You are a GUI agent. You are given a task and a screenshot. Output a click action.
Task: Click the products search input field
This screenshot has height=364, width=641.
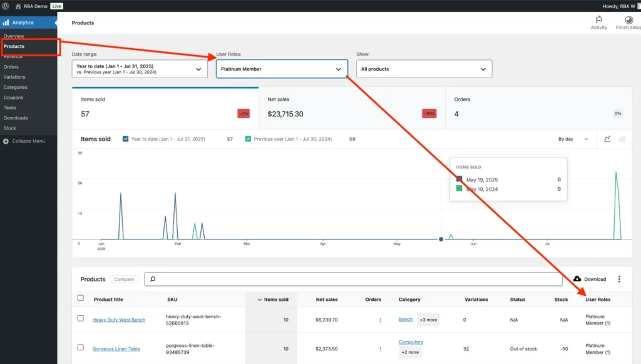coord(353,279)
